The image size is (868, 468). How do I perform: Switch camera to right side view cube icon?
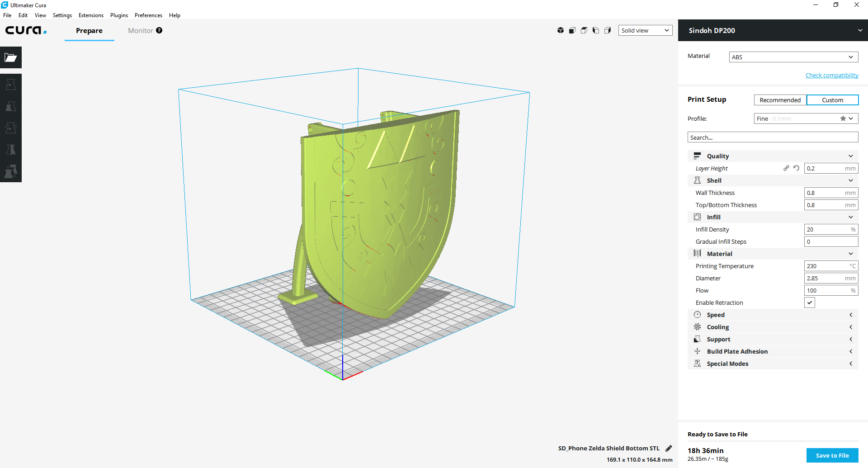(608, 30)
